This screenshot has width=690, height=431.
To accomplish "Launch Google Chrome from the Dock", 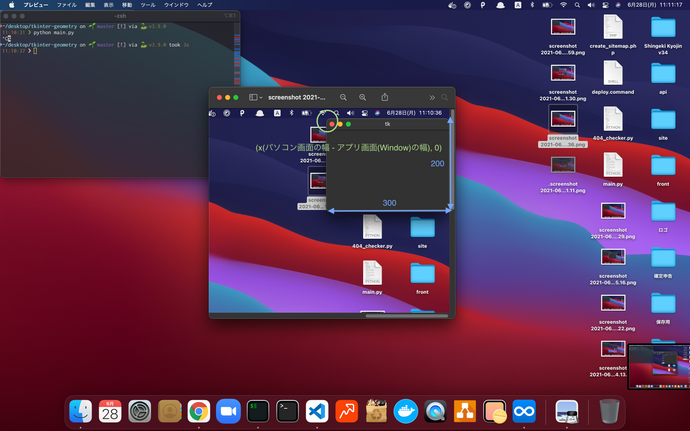I will click(x=199, y=411).
